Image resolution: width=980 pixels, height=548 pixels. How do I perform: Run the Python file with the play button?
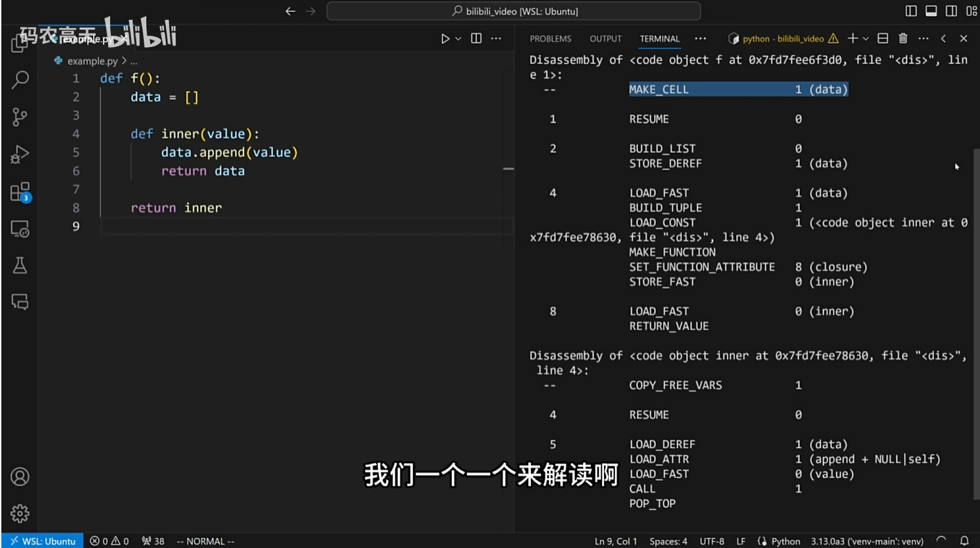(x=445, y=38)
